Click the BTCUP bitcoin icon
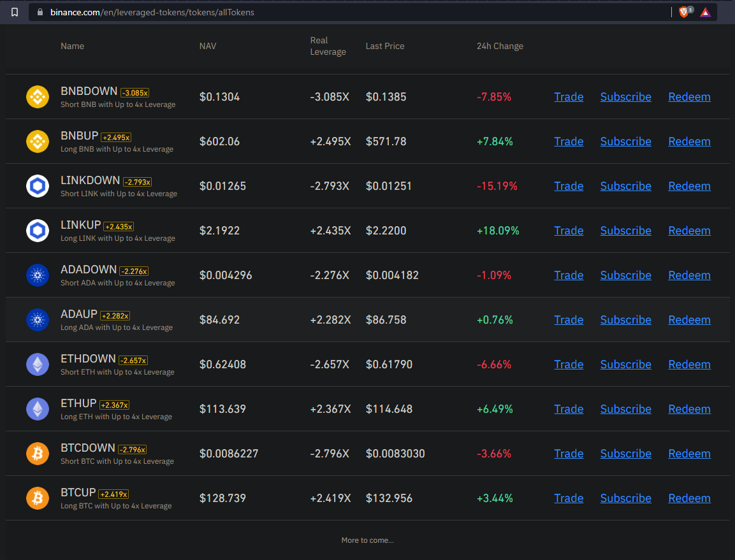The image size is (735, 560). point(38,498)
